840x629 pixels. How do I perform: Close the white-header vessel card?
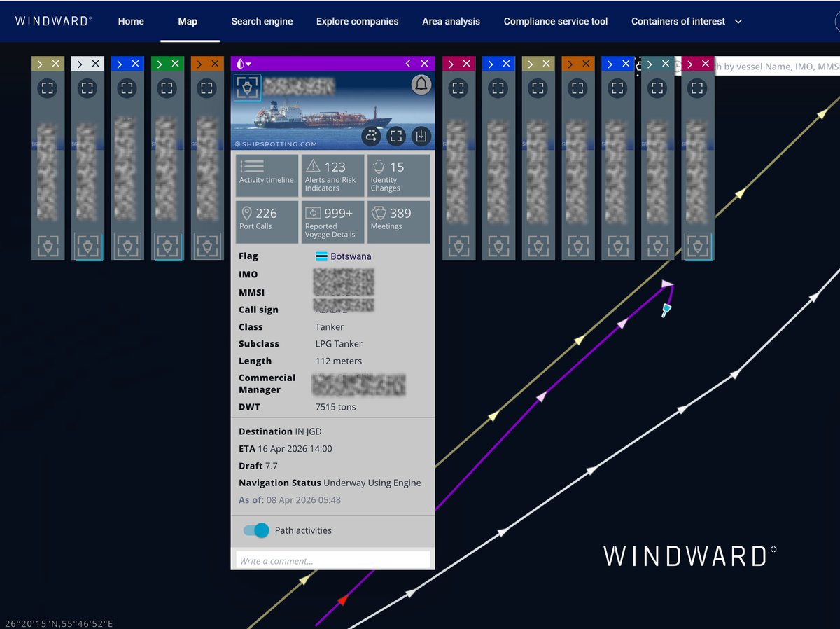[x=96, y=64]
